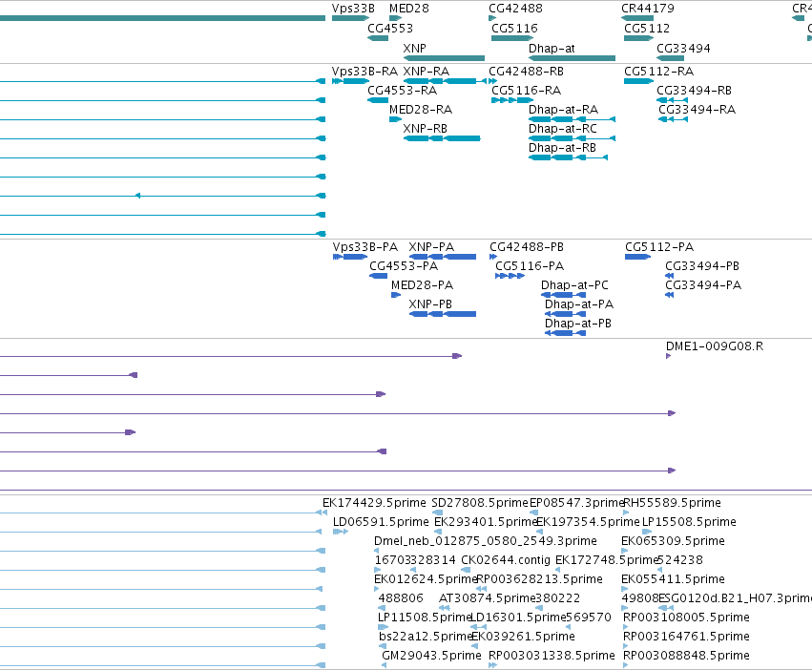Screen dimensions: 812x670
Task: Click the 16703328314 feature label
Action: [x=415, y=560]
